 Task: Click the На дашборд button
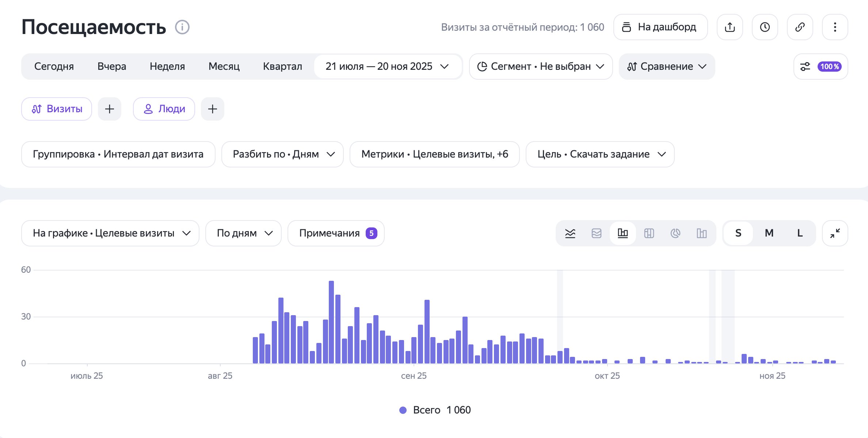coord(660,27)
